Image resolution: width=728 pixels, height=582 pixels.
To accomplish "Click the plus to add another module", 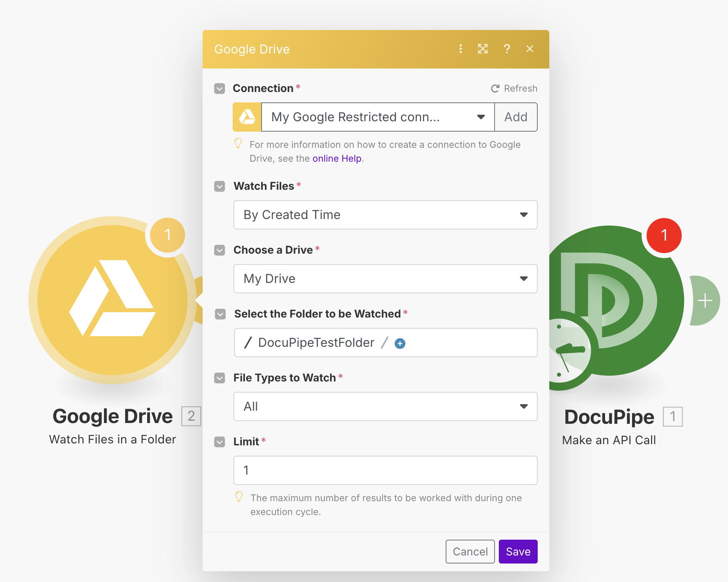I will pos(705,300).
